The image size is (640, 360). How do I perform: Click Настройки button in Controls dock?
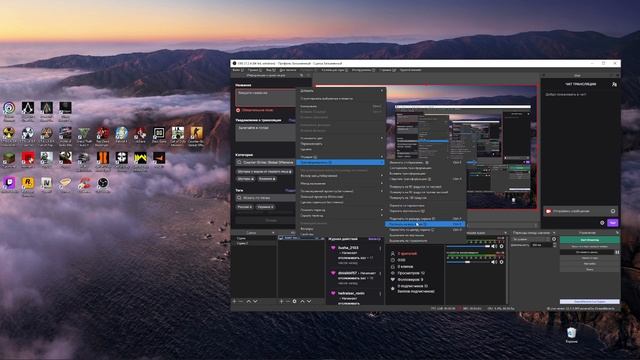pos(590,264)
